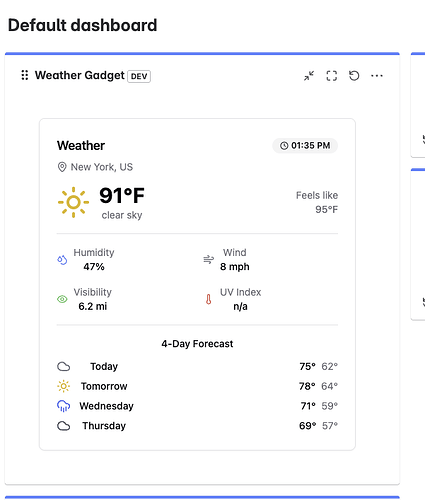Select the Tomorrow forecast row

tap(197, 386)
